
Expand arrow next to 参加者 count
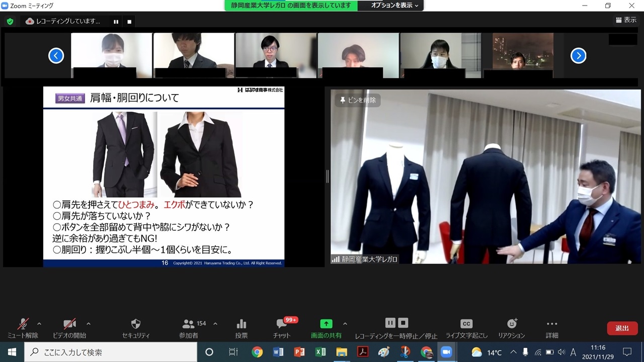coord(215,324)
